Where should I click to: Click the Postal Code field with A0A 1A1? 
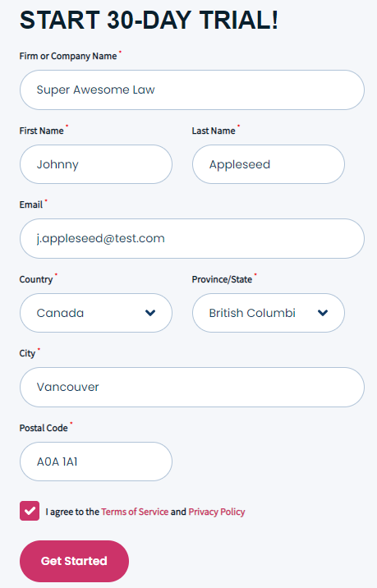(x=96, y=462)
